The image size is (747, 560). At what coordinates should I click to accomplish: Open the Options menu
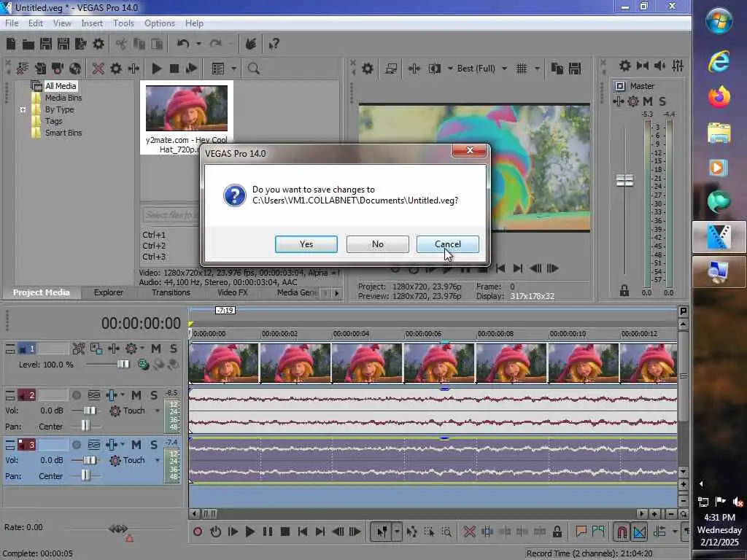point(160,23)
